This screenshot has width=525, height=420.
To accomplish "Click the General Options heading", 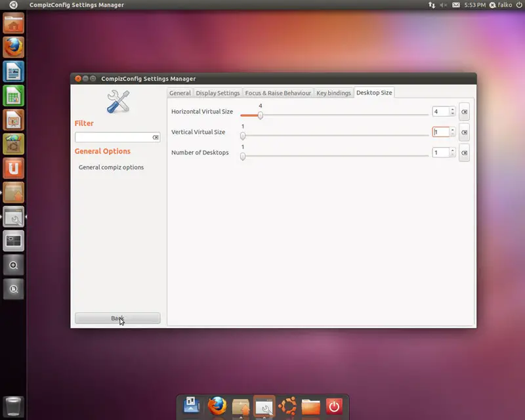I will [102, 151].
